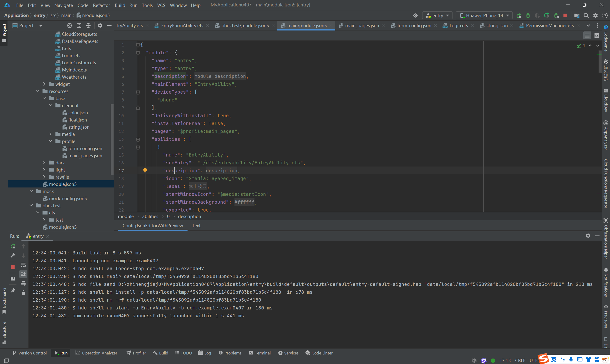Viewport: 610px width, 364px height.
Task: Hide the Project panel with minus icon
Action: 109,25
